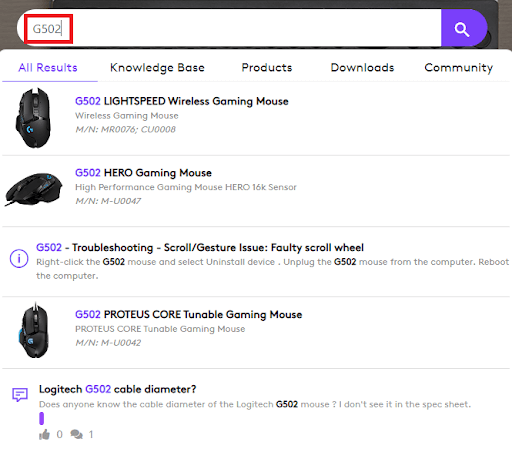512x452 pixels.
Task: Switch to the All Results tab
Action: coord(48,68)
